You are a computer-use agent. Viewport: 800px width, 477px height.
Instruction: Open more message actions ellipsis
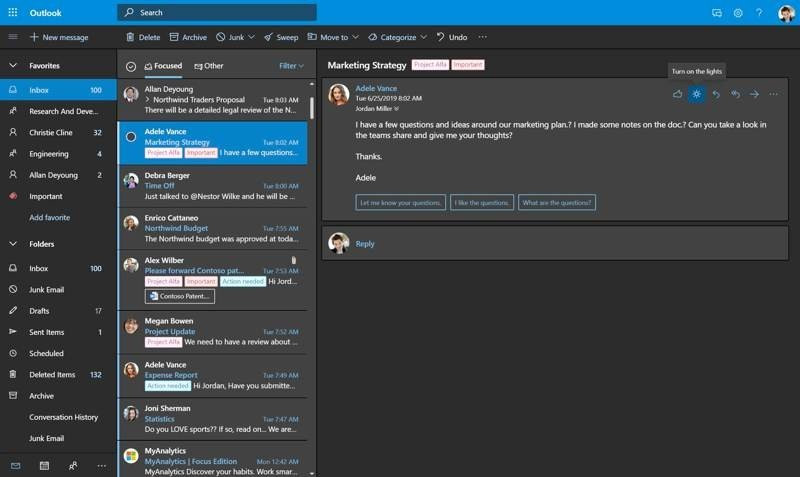(773, 94)
